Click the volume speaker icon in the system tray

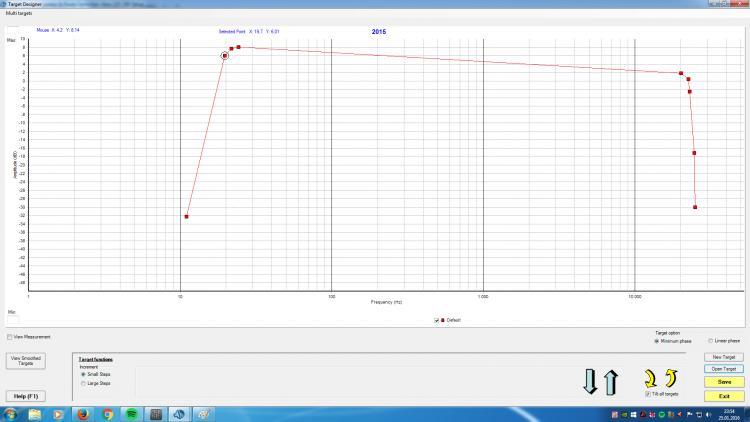(x=708, y=414)
